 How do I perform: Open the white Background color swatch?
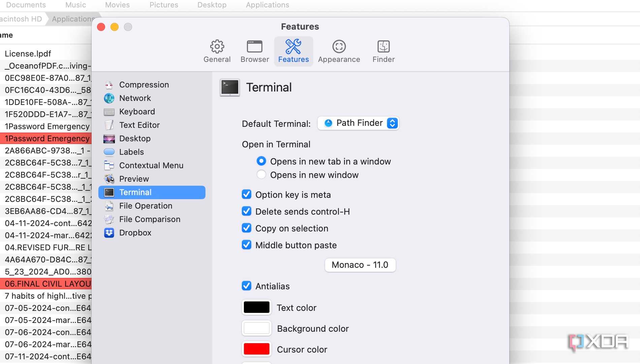pyautogui.click(x=256, y=328)
